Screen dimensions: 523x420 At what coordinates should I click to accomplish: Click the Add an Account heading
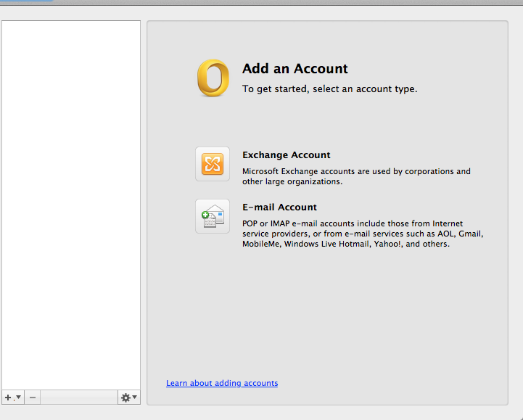295,69
